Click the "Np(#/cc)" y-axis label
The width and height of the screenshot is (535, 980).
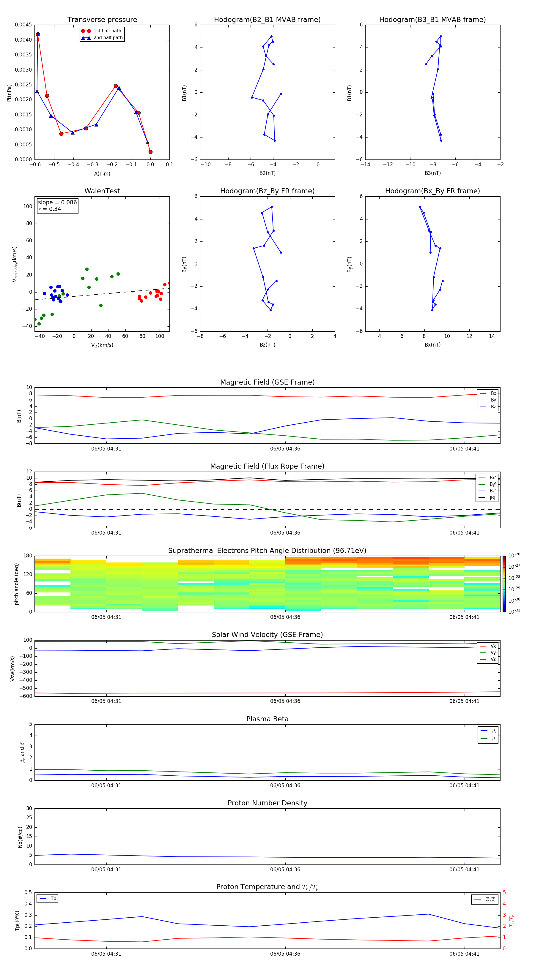click(x=20, y=837)
